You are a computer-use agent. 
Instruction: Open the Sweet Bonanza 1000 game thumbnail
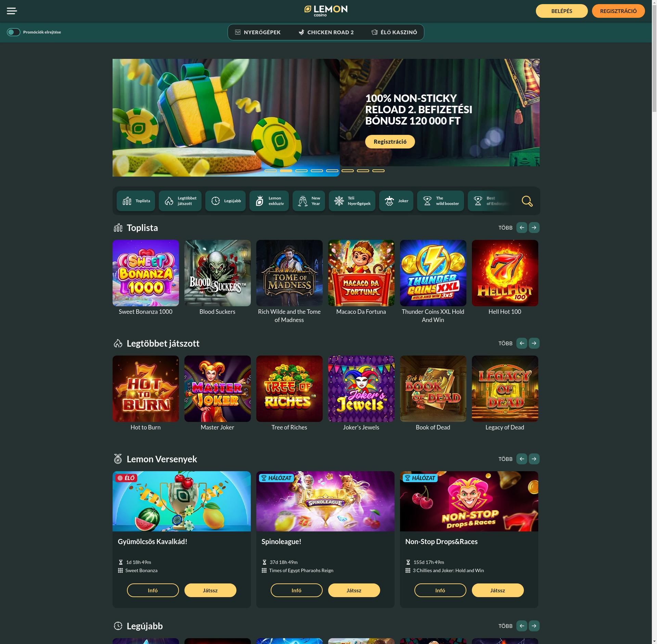click(146, 273)
